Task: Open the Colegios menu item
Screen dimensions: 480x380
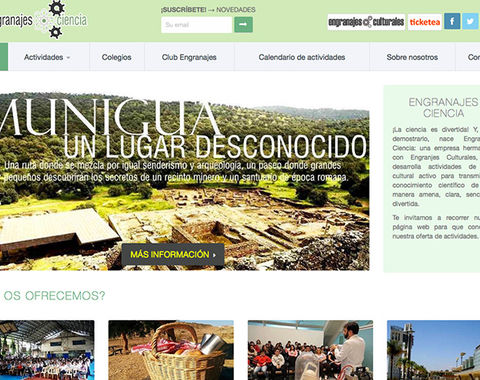Action: [117, 57]
